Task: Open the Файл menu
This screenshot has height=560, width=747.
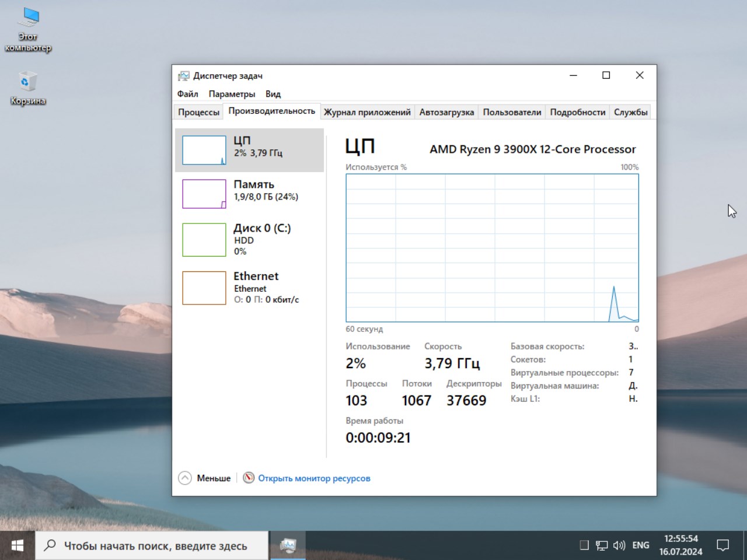Action: tap(188, 94)
